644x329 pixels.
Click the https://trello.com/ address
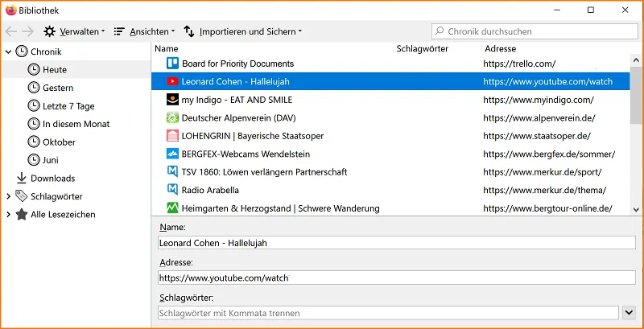point(519,64)
